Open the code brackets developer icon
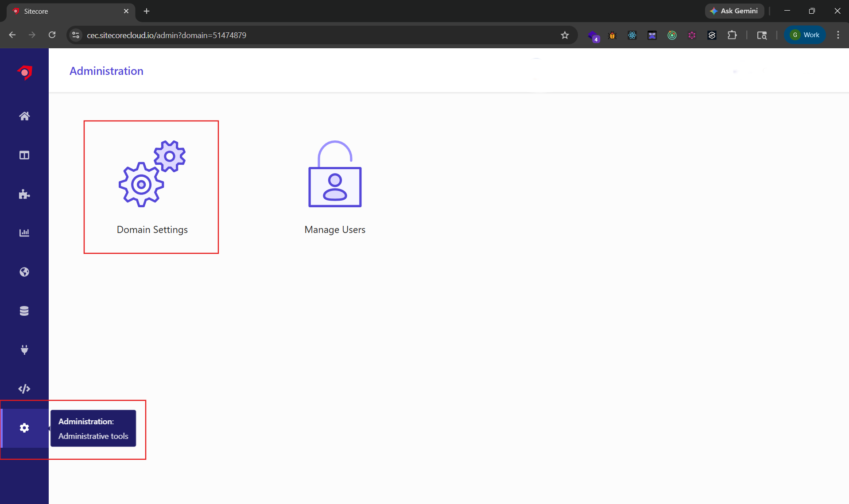The width and height of the screenshot is (849, 504). tap(24, 389)
